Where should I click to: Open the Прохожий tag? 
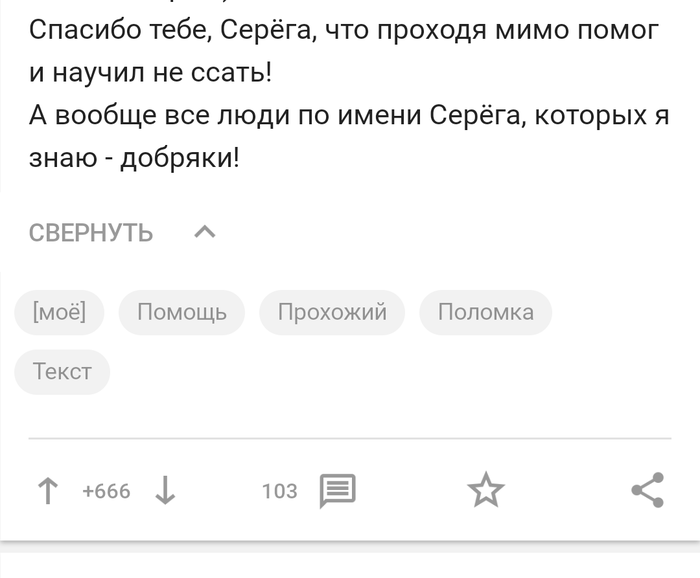click(332, 312)
